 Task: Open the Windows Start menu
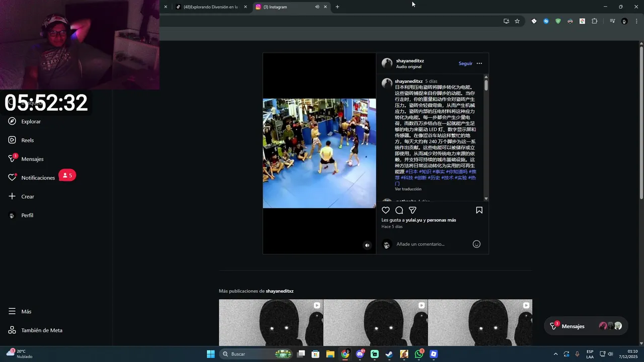tap(211, 354)
